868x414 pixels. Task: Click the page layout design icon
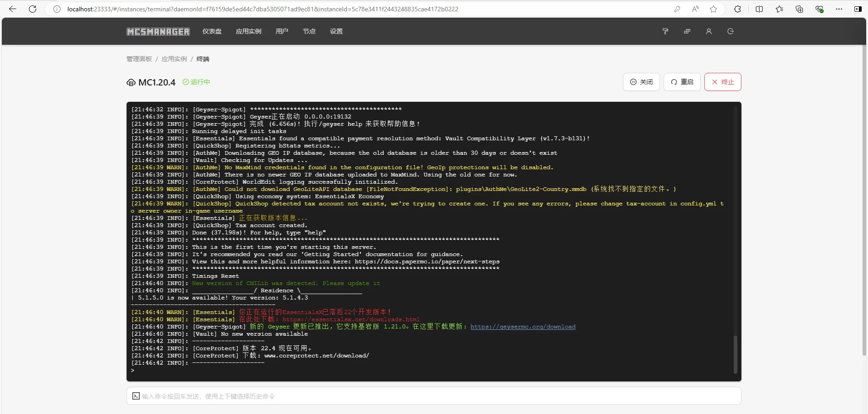pyautogui.click(x=687, y=31)
